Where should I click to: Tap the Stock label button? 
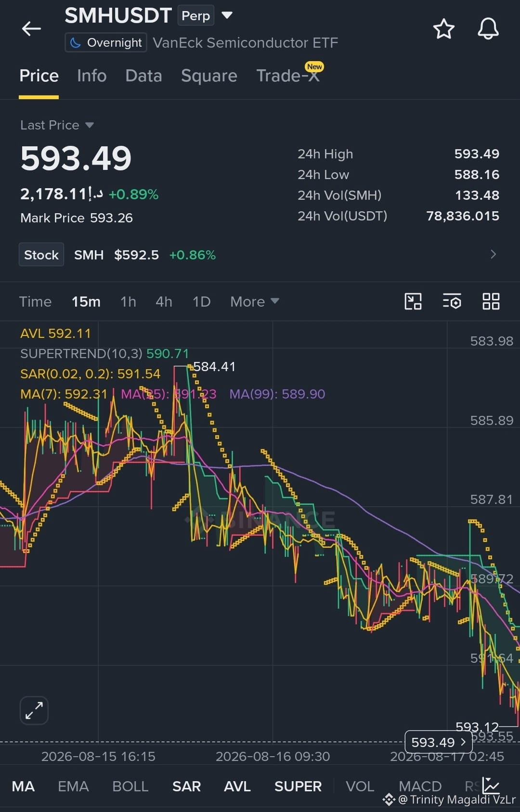coord(41,255)
